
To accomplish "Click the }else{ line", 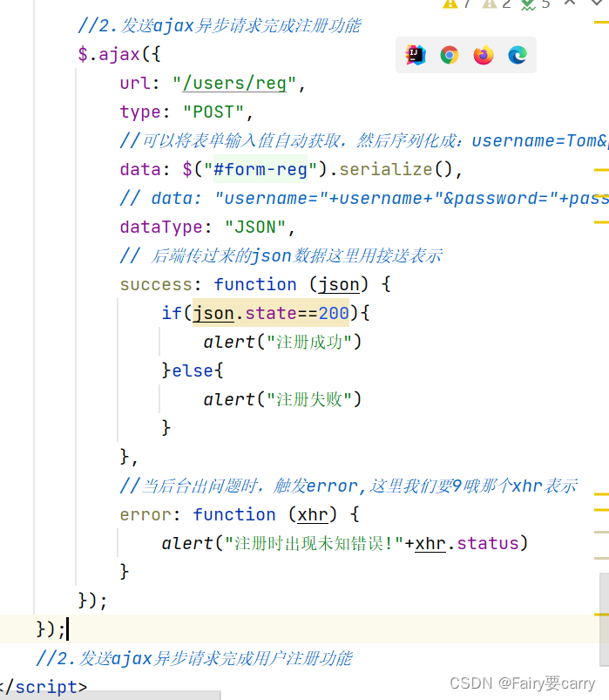I will (x=193, y=370).
